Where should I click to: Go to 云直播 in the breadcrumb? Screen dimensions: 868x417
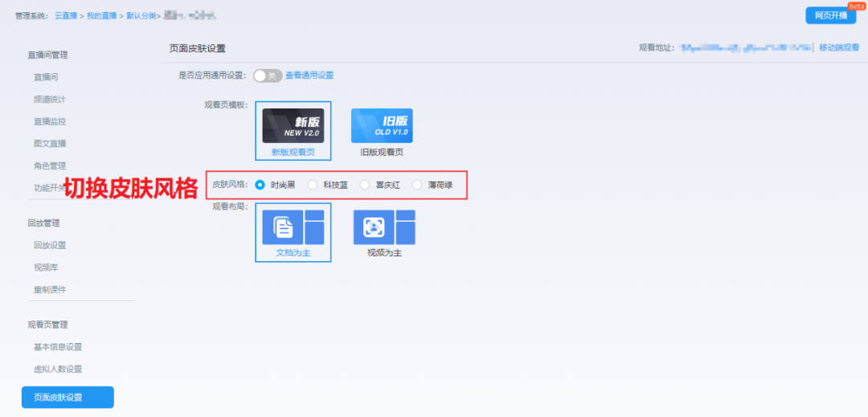[x=65, y=16]
